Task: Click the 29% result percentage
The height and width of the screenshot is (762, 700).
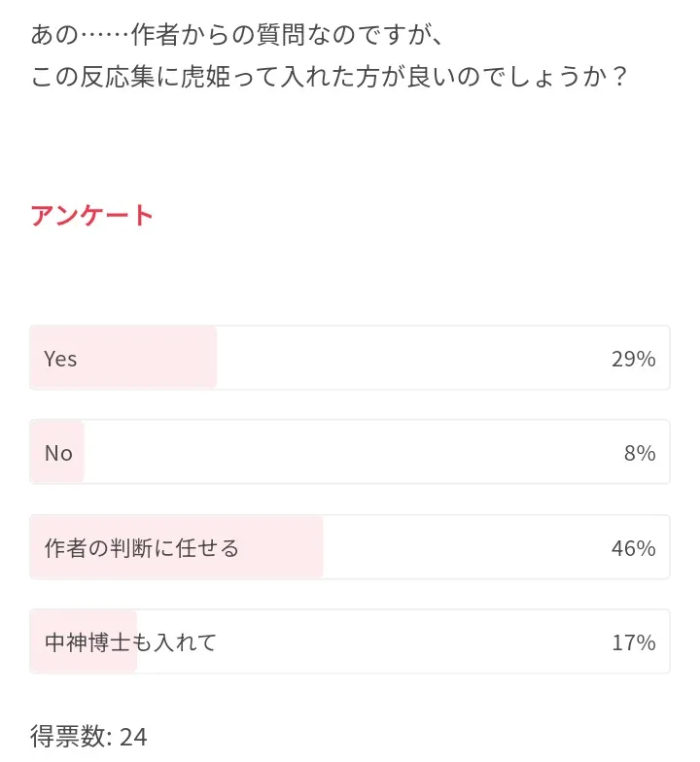Action: coord(633,359)
